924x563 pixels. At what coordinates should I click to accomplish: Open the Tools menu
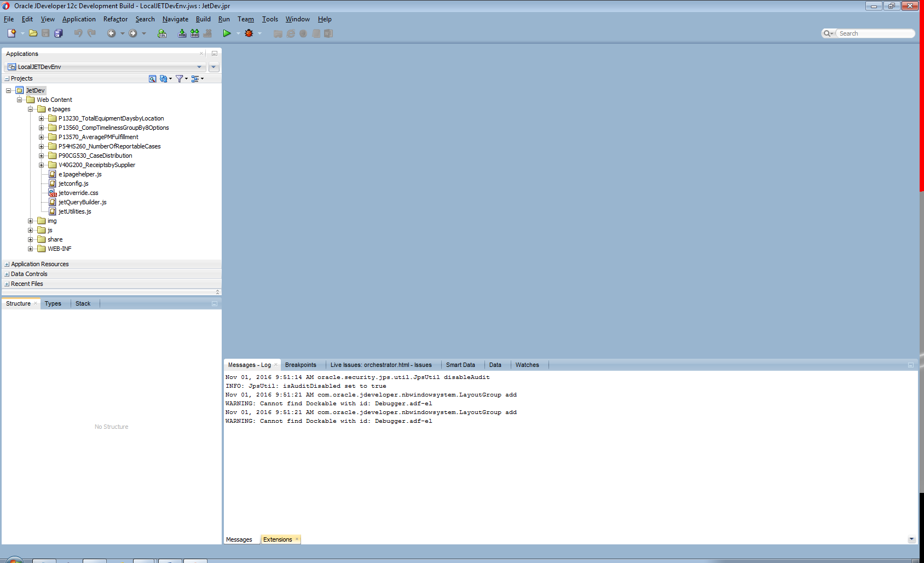coord(270,19)
